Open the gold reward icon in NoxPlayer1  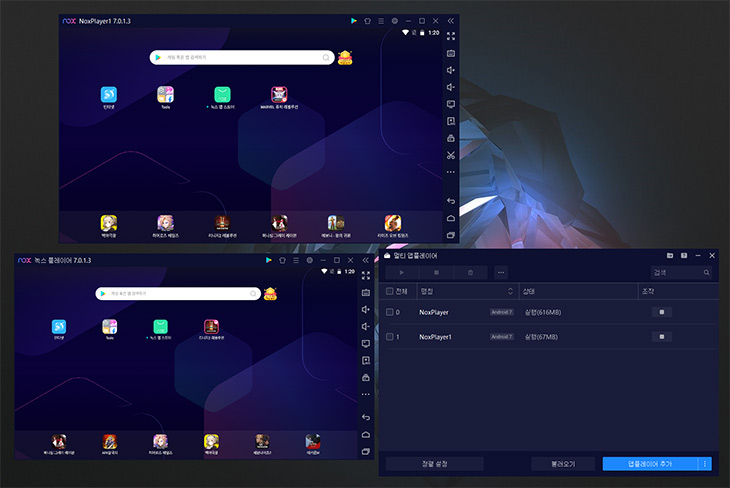point(345,57)
